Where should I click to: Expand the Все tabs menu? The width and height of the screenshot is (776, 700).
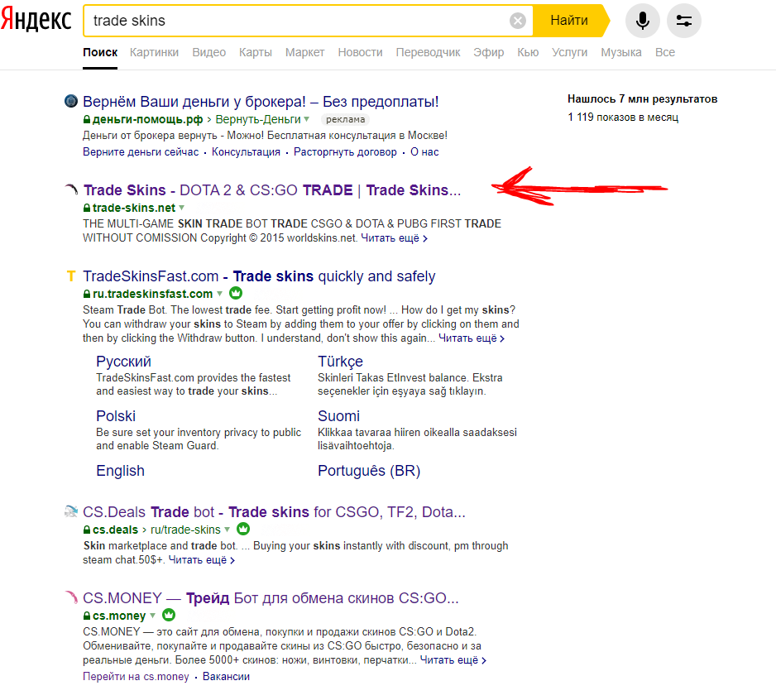665,52
